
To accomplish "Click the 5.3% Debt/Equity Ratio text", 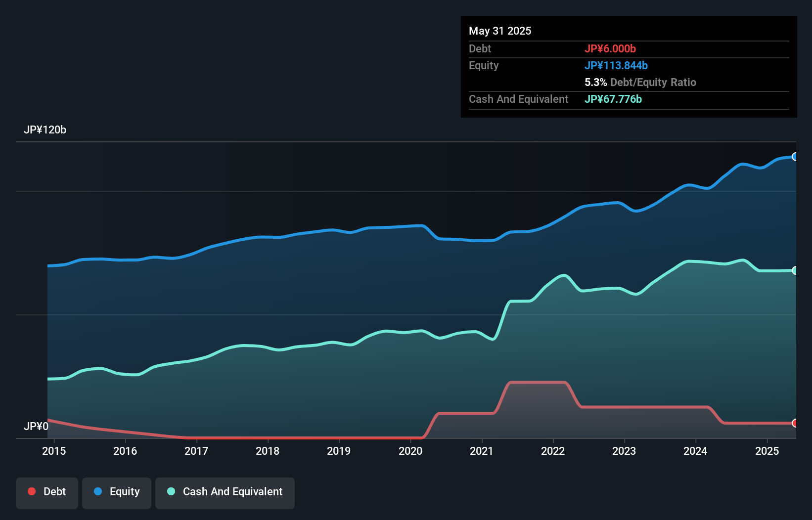I will pyautogui.click(x=640, y=82).
